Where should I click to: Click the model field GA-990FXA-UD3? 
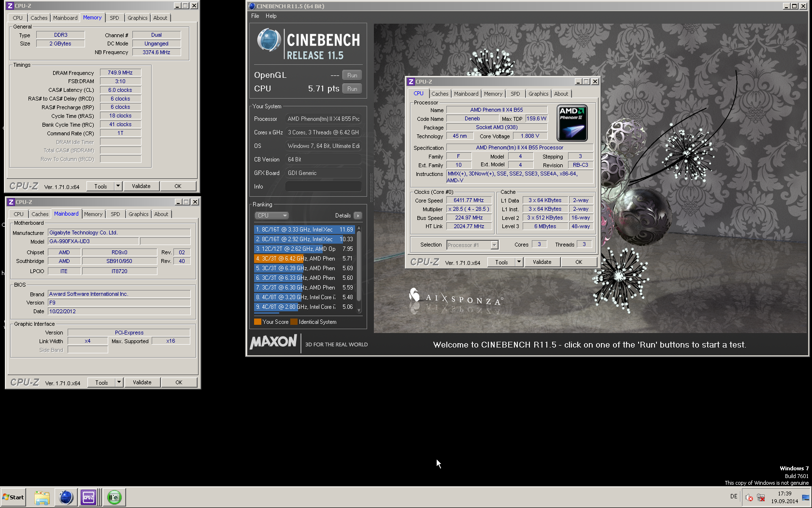click(x=93, y=241)
